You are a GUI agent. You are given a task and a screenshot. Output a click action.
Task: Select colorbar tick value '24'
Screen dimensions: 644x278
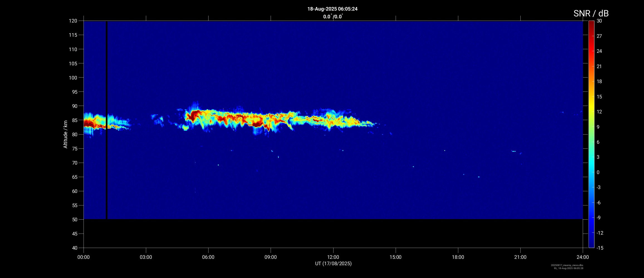point(599,51)
